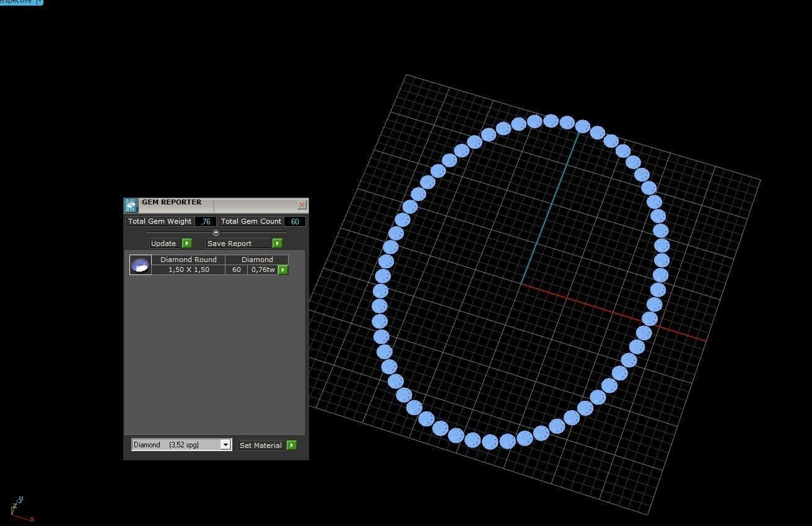812x526 pixels.
Task: Click the Diamond material cell in gem row
Action: 257,260
